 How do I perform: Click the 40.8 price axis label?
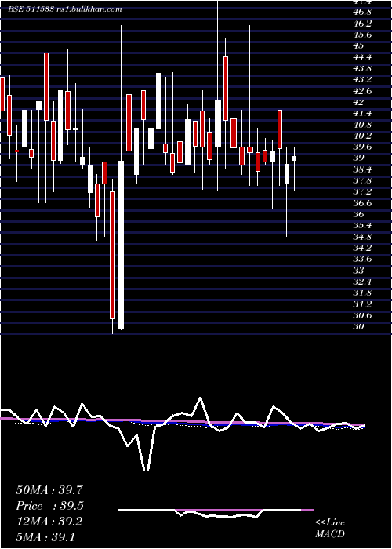pos(362,125)
